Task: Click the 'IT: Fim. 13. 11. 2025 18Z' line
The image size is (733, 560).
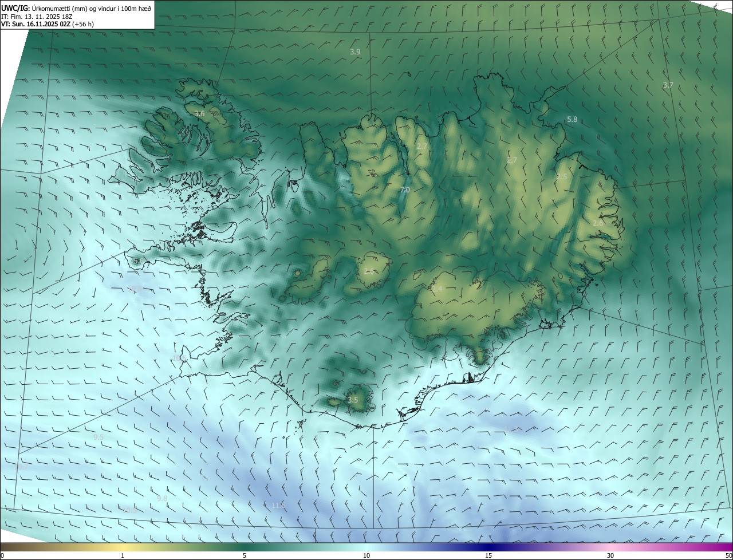Action: [x=37, y=16]
